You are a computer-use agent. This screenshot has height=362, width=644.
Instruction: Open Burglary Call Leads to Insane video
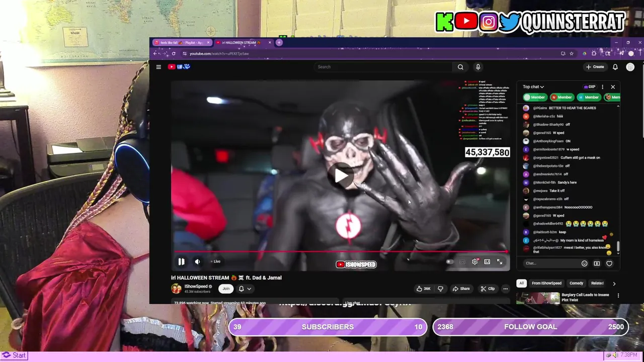pyautogui.click(x=585, y=297)
